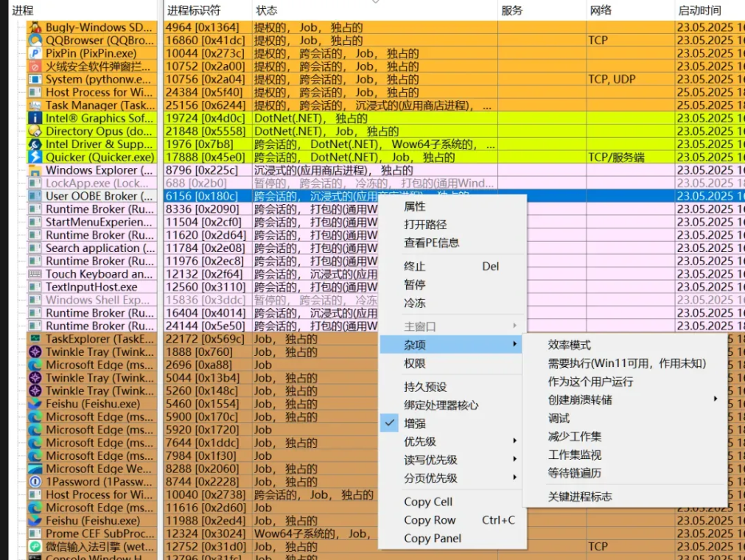Click the QQBrowser process icon

pyautogui.click(x=35, y=41)
